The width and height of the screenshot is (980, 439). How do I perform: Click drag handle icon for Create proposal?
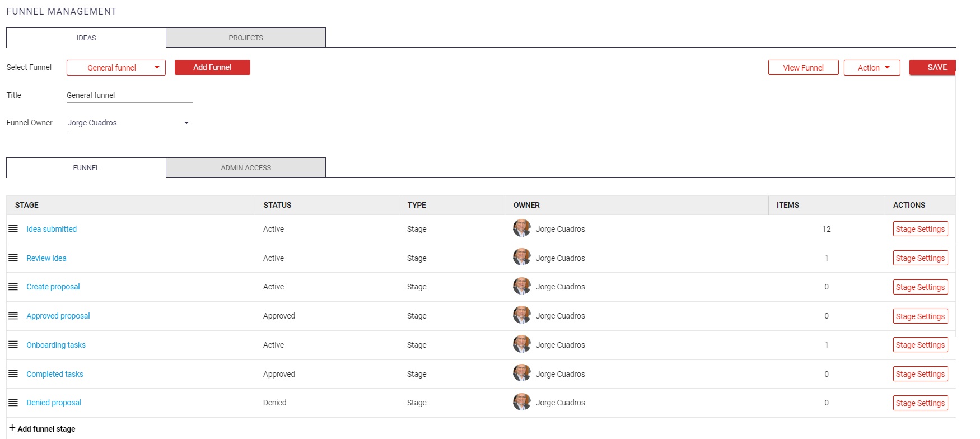13,287
